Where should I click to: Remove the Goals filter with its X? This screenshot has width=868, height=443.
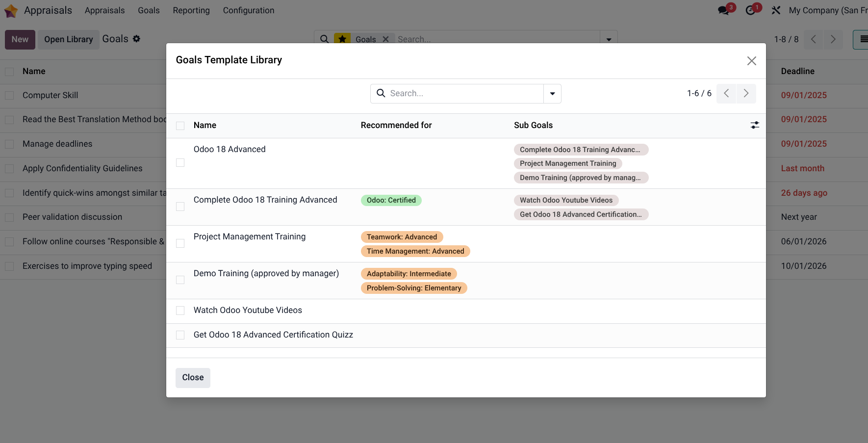click(386, 39)
